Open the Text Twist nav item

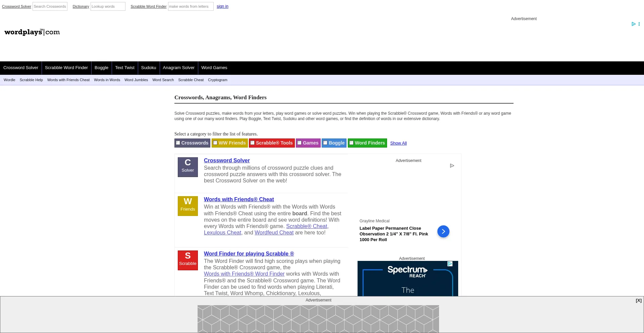[125, 68]
